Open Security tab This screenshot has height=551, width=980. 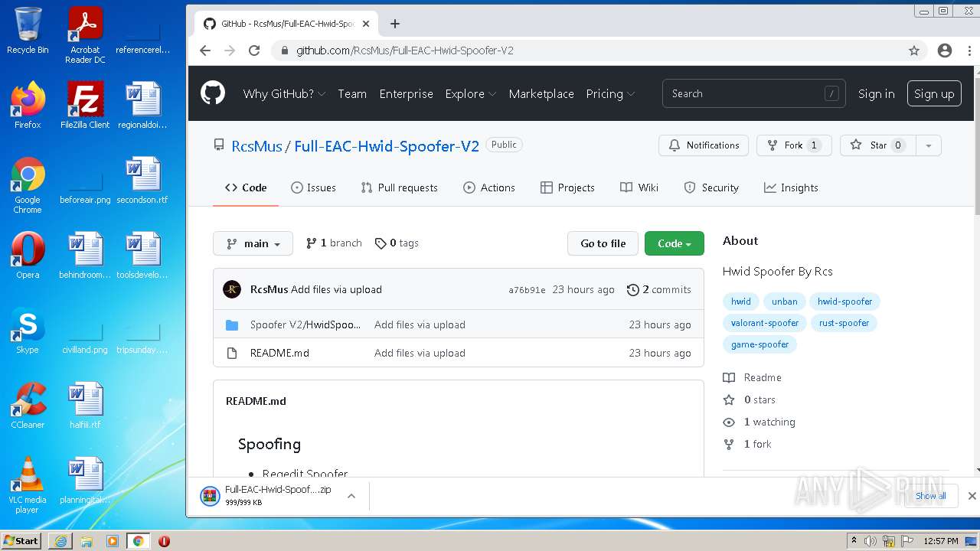[711, 187]
